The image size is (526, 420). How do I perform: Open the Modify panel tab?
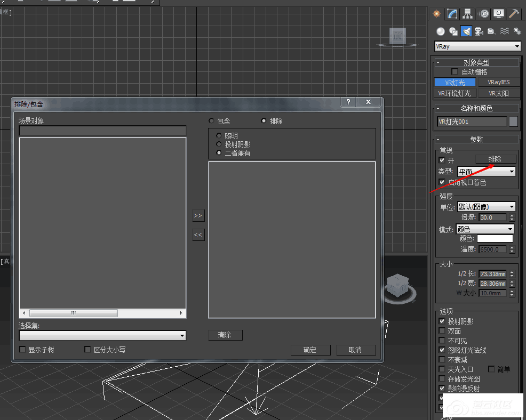click(452, 14)
